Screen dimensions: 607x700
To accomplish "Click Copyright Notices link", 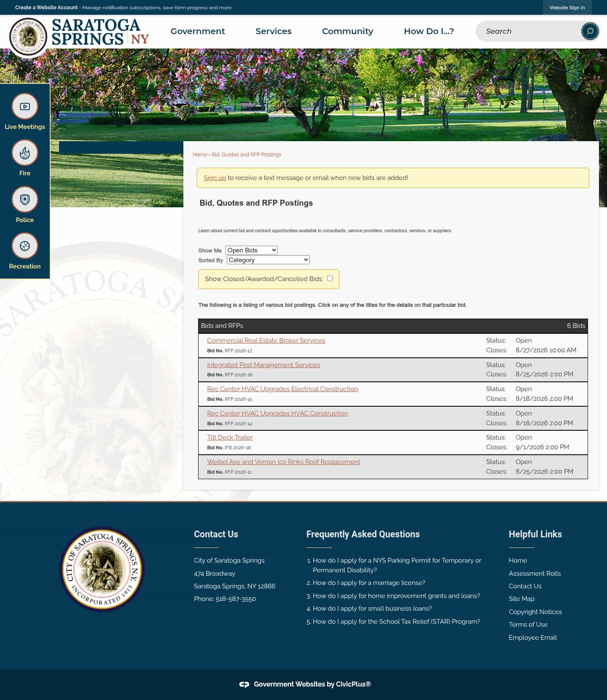I will coord(535,612).
